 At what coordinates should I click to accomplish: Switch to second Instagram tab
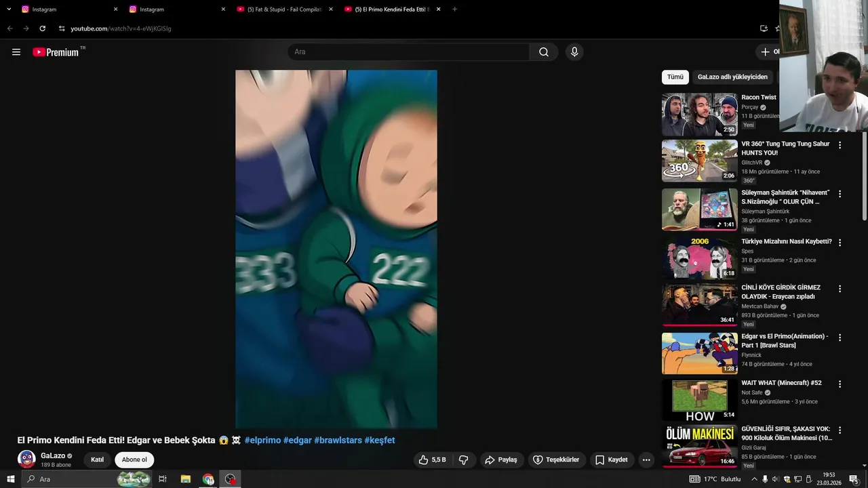pos(176,9)
